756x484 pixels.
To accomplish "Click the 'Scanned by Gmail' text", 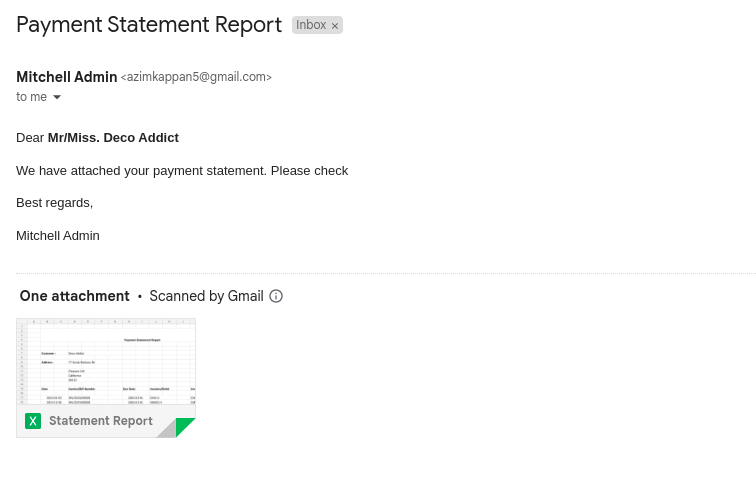I will [206, 296].
